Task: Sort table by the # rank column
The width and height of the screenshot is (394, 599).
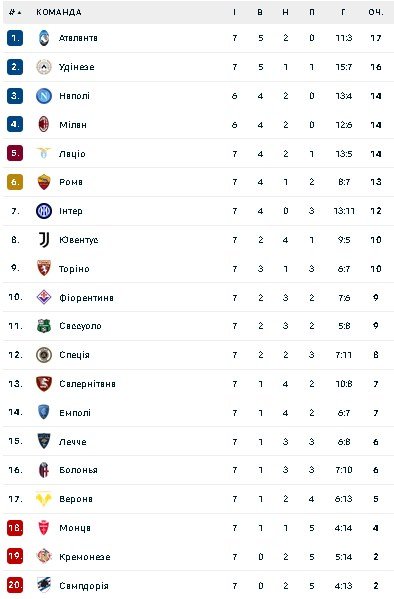Action: [15, 12]
